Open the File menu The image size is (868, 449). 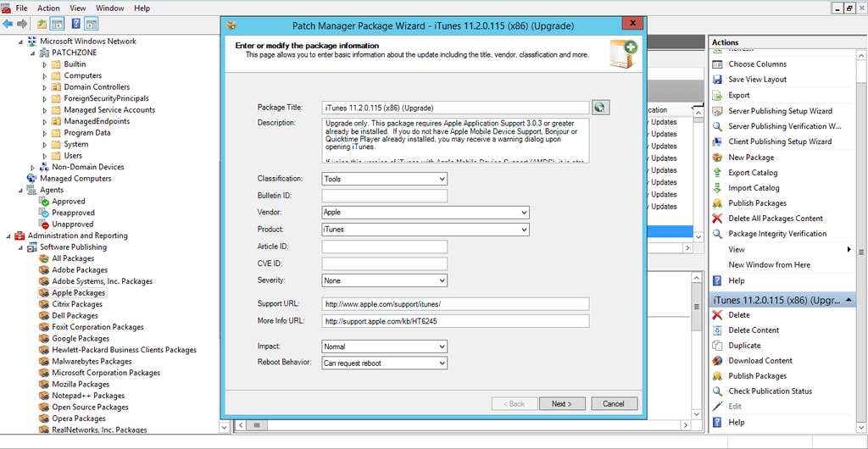(21, 8)
